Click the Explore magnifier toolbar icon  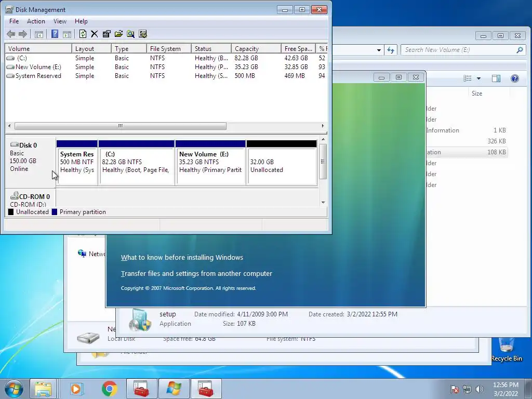[x=130, y=34]
